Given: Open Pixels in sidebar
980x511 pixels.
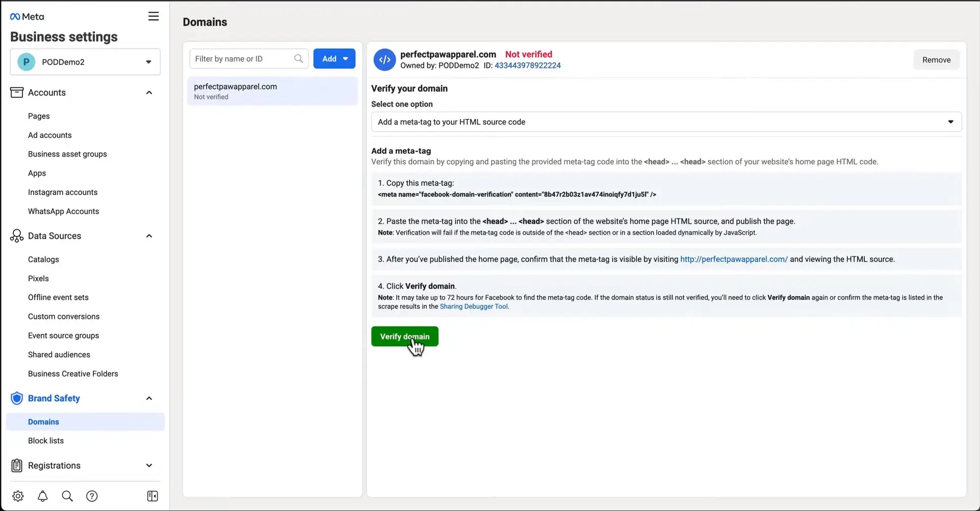Looking at the screenshot, I should (38, 279).
